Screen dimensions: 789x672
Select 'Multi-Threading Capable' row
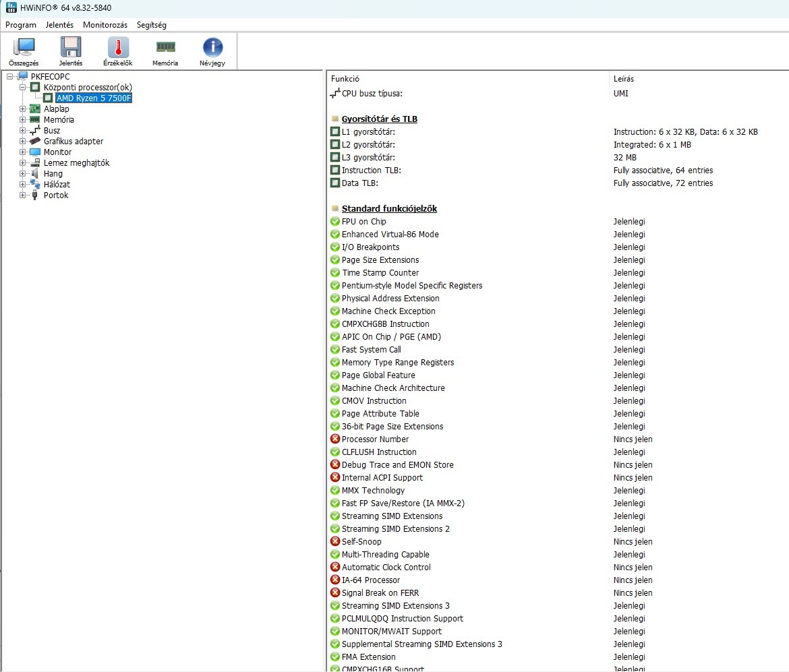point(558,554)
